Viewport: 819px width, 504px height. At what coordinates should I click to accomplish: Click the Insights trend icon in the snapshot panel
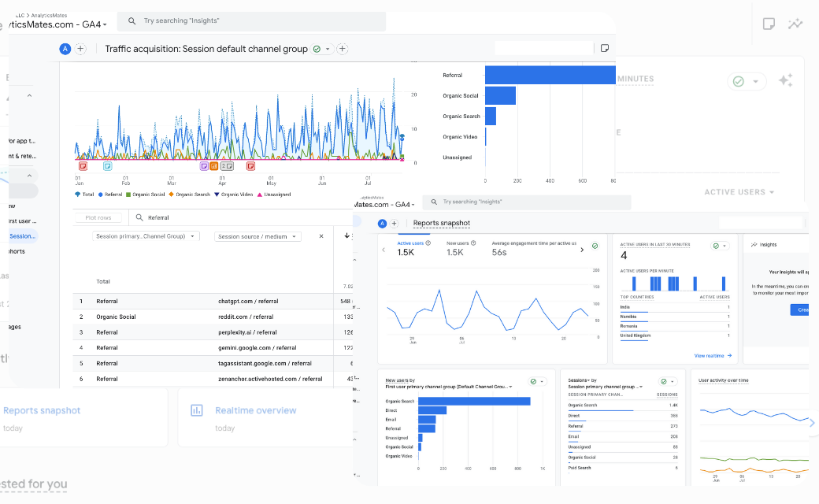[x=754, y=244]
